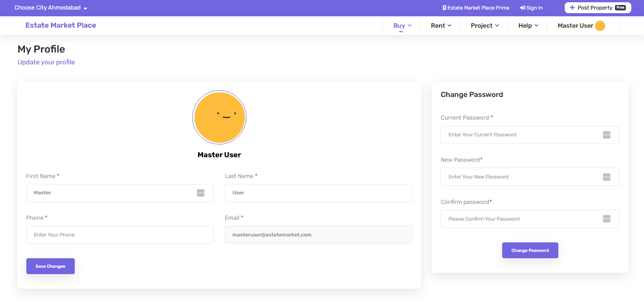This screenshot has height=304, width=644.
Task: Click the small avatar icon beside Master User
Action: tap(600, 26)
